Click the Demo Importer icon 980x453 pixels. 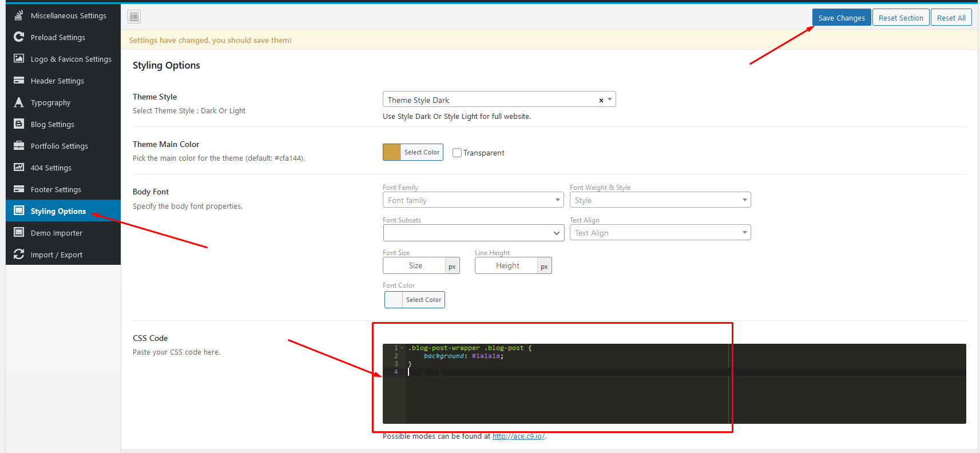pos(19,232)
